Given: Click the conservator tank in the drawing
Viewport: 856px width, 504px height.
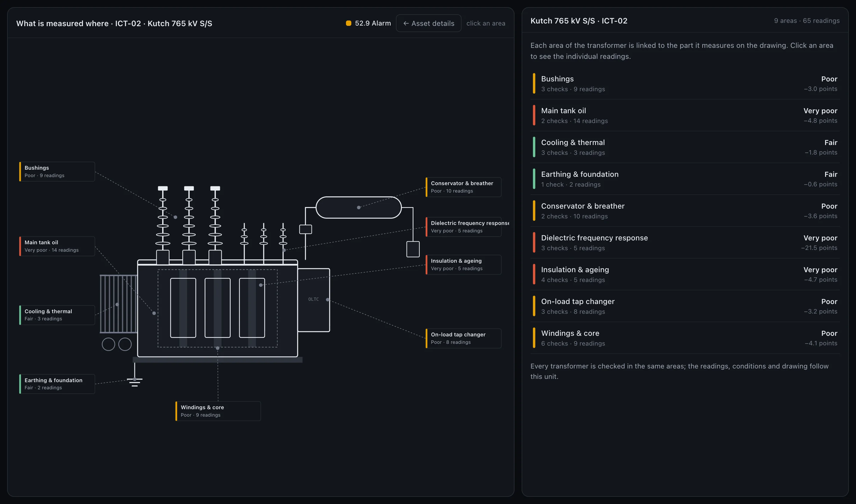Looking at the screenshot, I should [359, 207].
